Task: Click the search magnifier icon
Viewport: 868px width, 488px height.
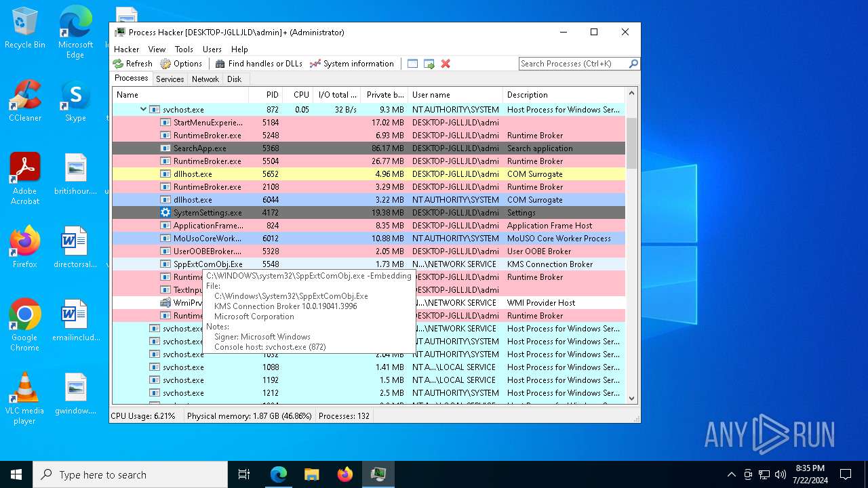Action: click(x=633, y=64)
